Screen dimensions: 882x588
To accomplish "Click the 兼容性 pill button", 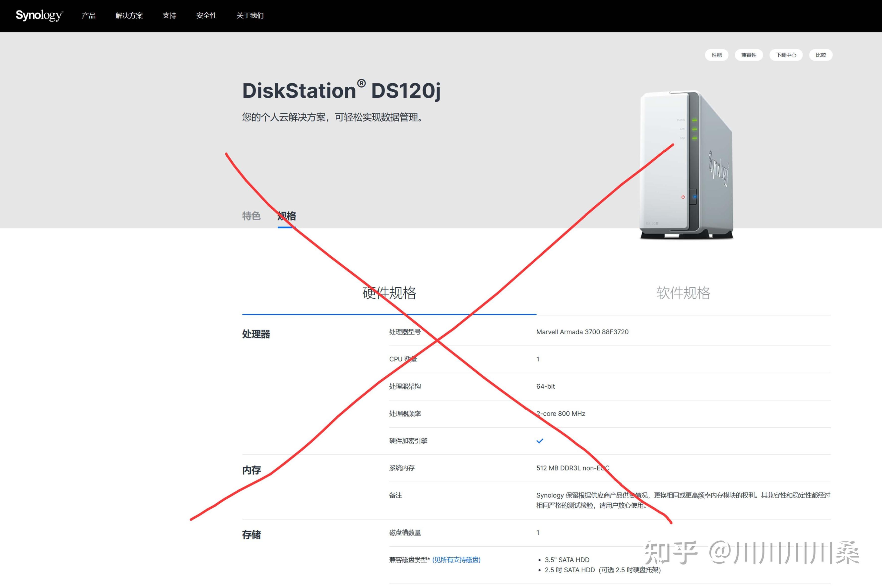I will (x=749, y=55).
